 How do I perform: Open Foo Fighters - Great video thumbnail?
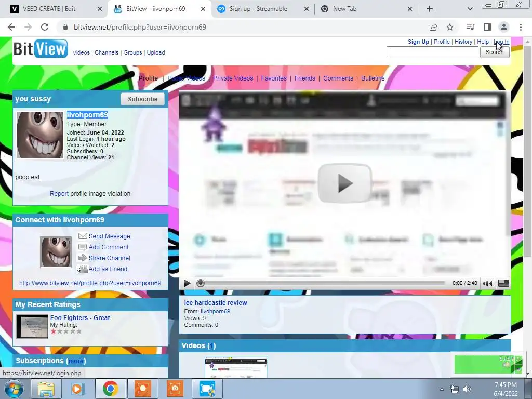click(x=32, y=326)
